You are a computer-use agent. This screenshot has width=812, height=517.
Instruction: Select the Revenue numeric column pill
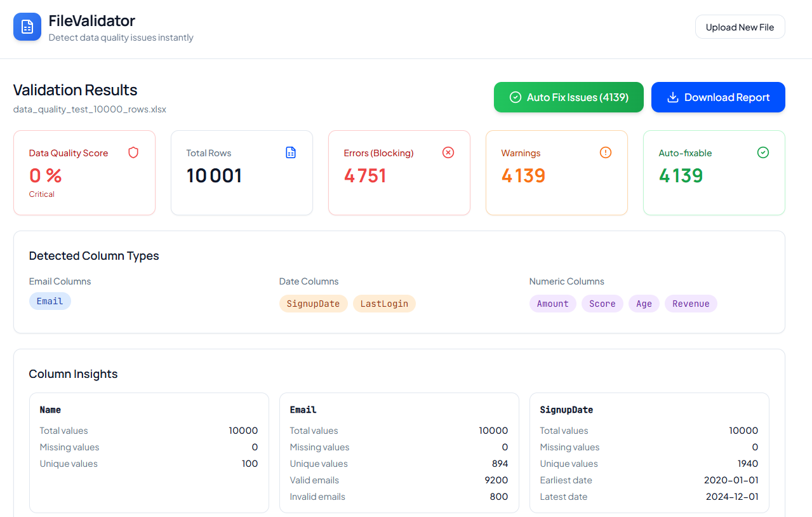[x=691, y=304]
